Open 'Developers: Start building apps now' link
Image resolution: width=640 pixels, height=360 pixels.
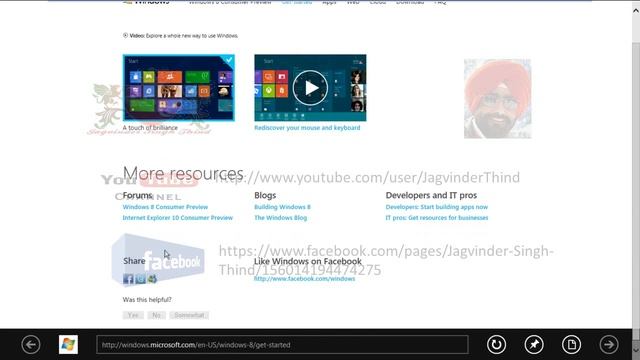pos(437,207)
